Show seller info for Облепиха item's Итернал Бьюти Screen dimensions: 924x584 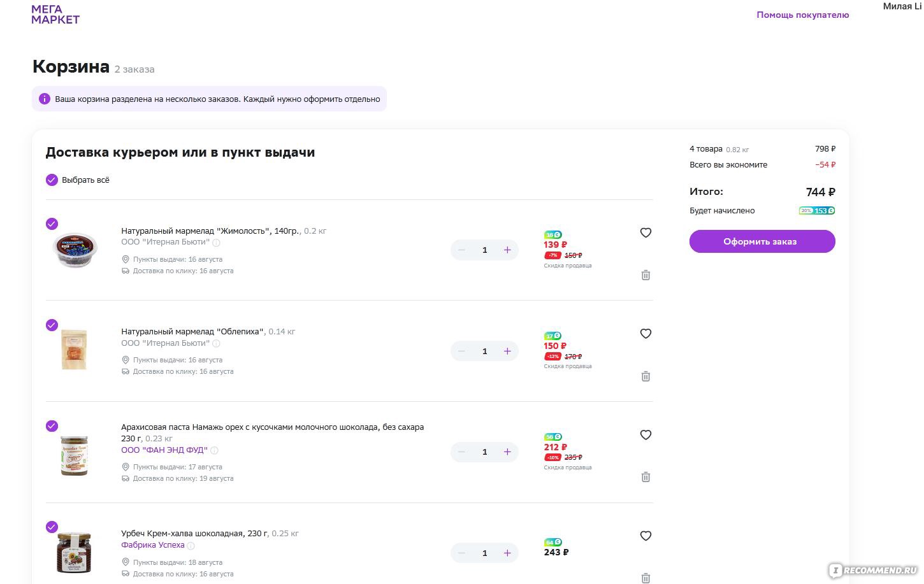tap(216, 344)
